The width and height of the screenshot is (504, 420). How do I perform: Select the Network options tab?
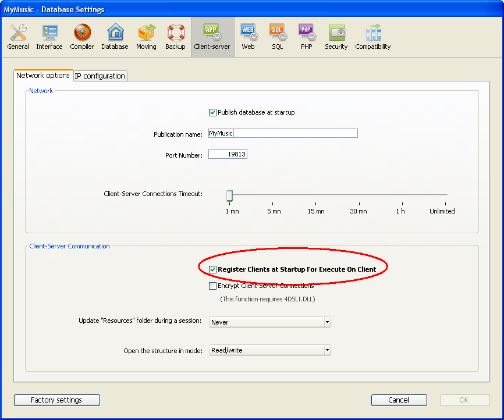coord(43,76)
